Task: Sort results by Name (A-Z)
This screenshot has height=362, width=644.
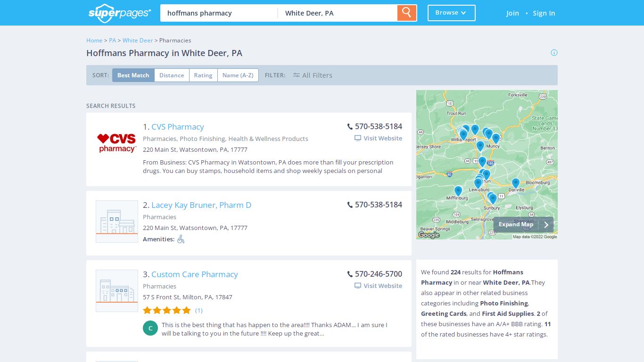Action: pyautogui.click(x=238, y=75)
